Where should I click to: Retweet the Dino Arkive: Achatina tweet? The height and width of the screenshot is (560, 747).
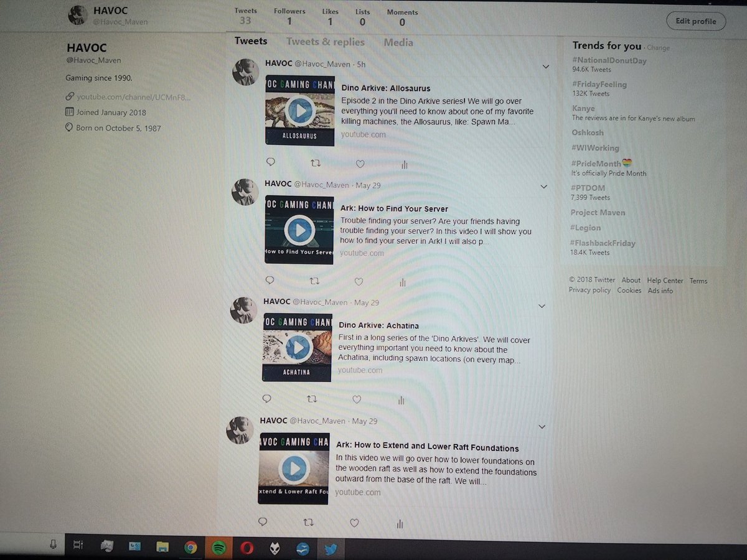(312, 399)
